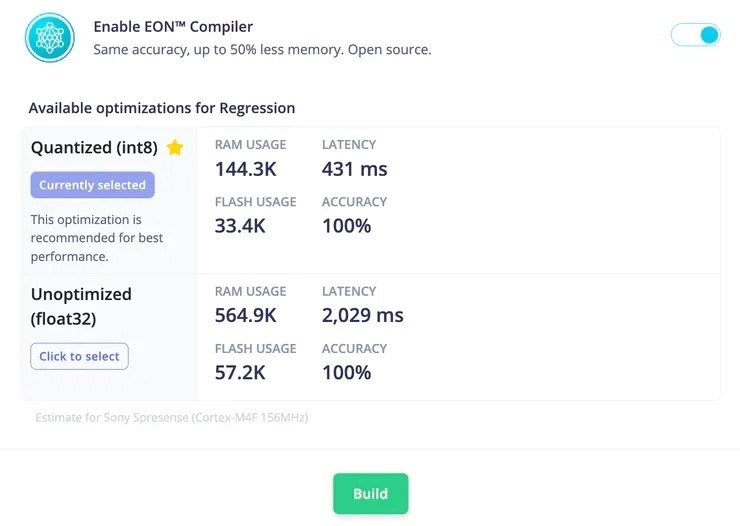Click the 144.3K RAM usage value

[x=245, y=169]
